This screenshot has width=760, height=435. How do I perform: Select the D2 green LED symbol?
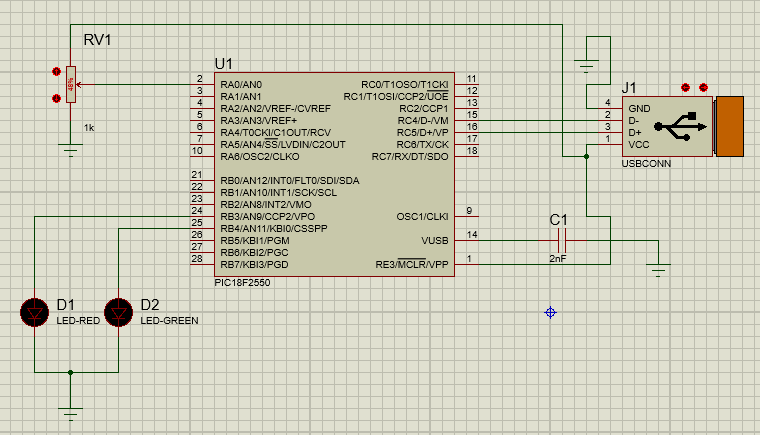(118, 313)
